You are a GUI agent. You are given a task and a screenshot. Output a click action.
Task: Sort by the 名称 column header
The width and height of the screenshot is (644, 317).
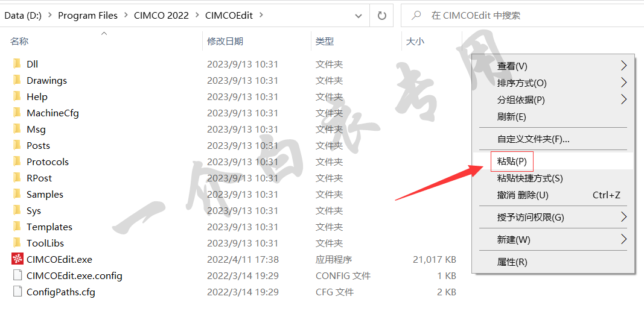19,41
